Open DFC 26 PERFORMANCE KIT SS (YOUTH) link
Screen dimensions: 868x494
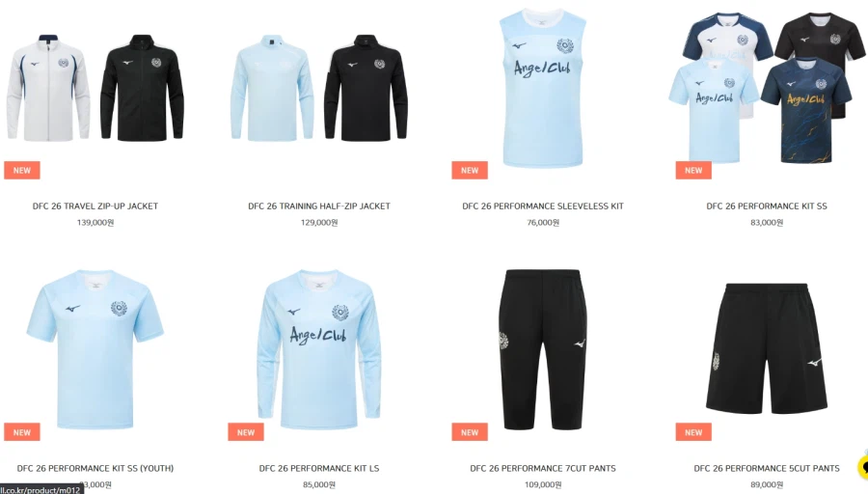coord(95,468)
